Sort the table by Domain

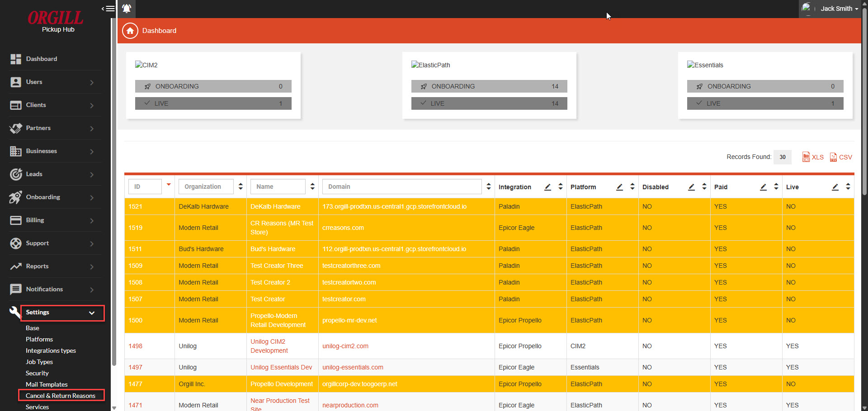[489, 187]
